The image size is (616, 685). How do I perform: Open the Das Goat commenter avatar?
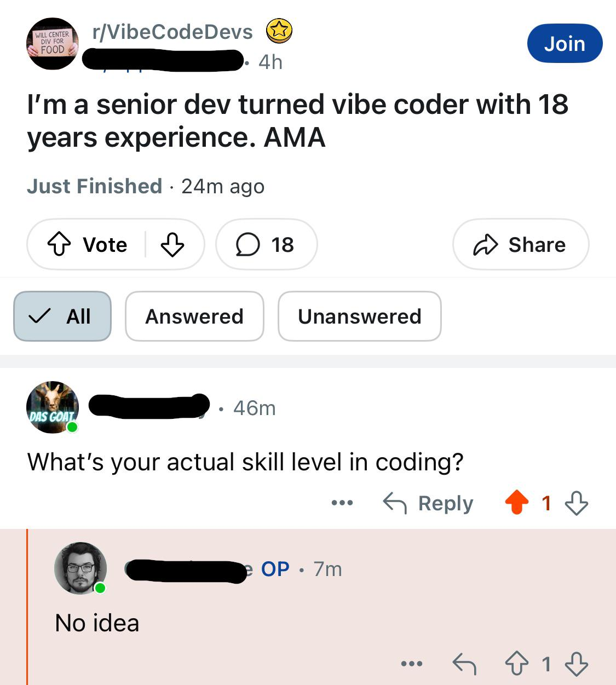click(x=53, y=407)
